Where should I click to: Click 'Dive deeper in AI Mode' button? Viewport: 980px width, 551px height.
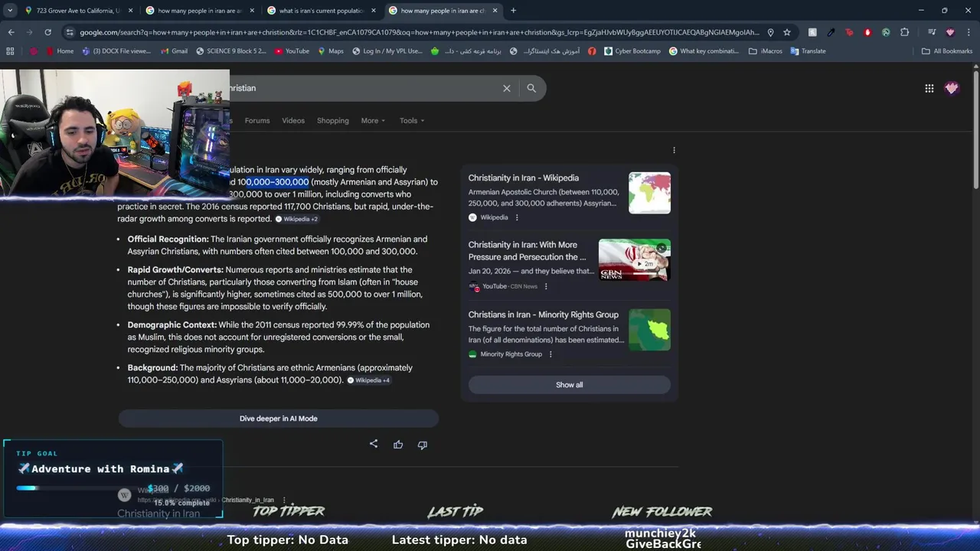[x=278, y=419]
